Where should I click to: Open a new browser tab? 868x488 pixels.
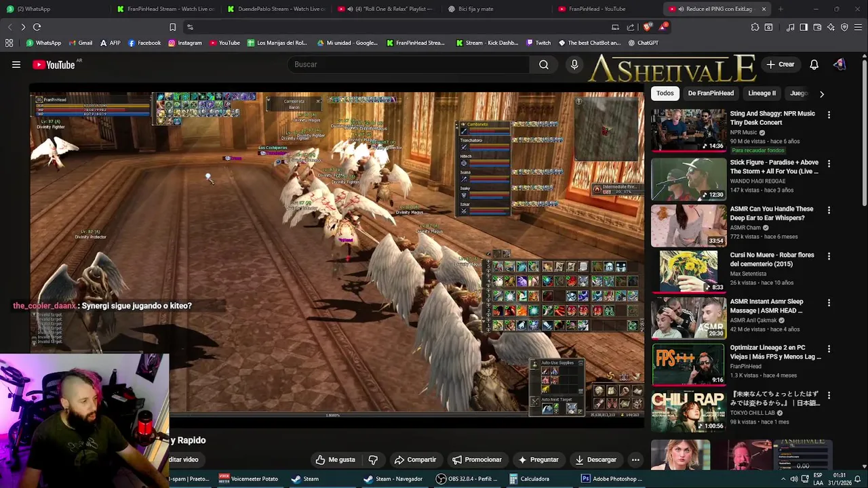[x=781, y=9]
